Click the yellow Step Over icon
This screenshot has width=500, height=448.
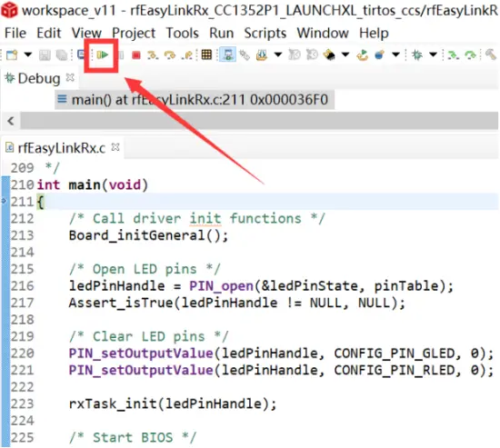[170, 55]
